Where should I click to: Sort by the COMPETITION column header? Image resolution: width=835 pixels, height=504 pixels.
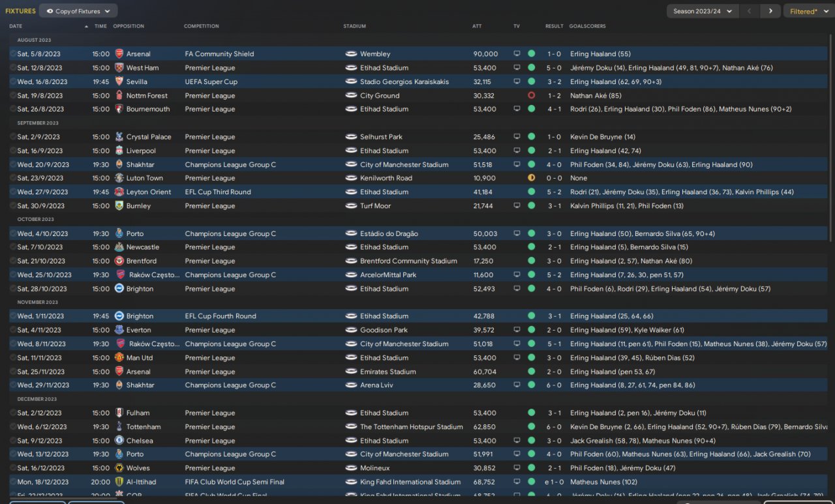(202, 26)
